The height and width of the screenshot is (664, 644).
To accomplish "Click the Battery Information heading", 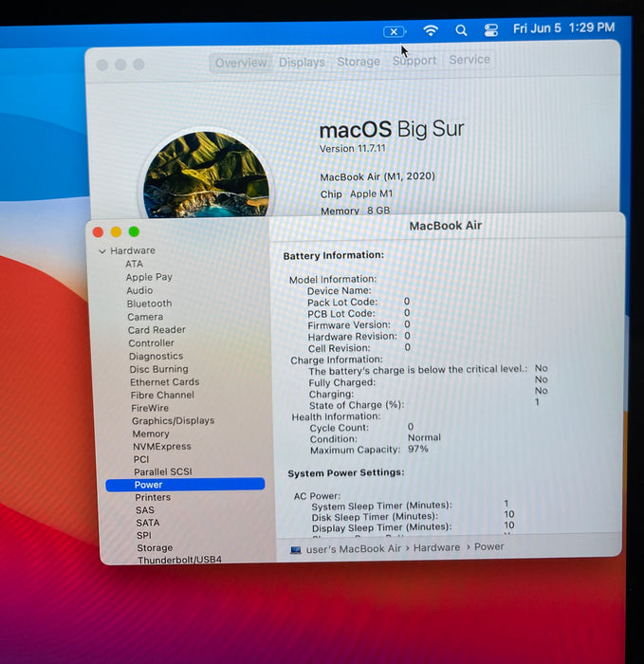I will coord(334,255).
